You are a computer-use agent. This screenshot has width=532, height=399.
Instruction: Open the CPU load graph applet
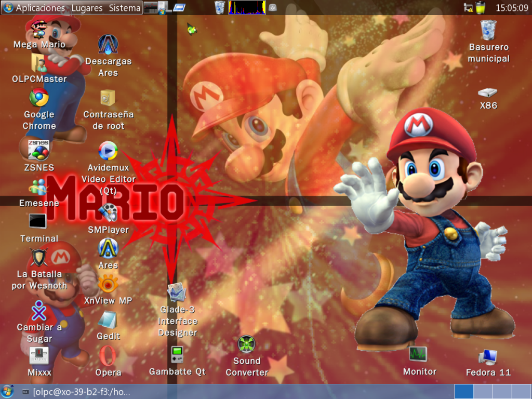click(247, 7)
